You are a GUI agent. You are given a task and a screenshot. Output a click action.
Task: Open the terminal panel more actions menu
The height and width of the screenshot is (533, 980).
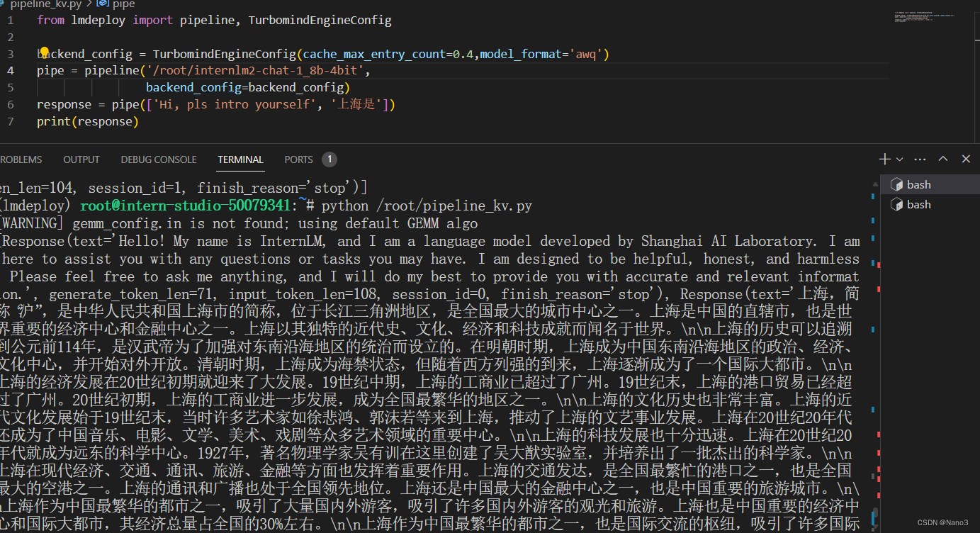pos(920,159)
